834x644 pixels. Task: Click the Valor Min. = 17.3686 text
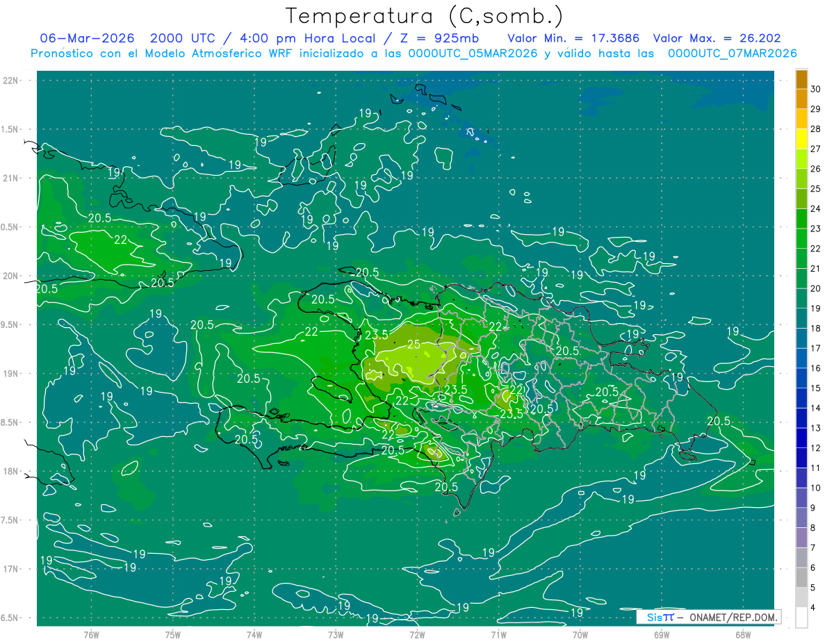573,38
